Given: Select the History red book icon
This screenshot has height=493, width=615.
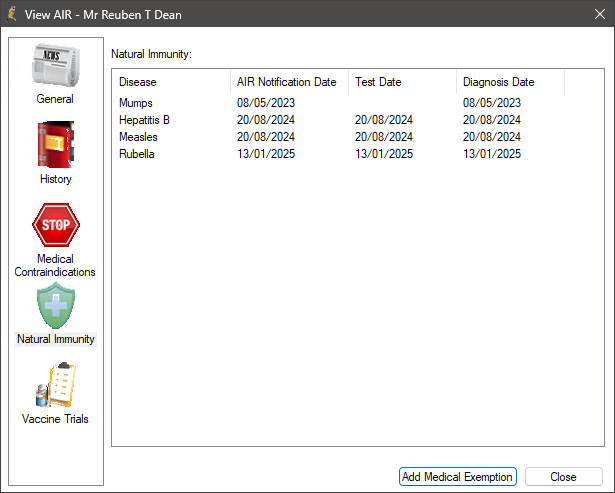Looking at the screenshot, I should (55, 146).
